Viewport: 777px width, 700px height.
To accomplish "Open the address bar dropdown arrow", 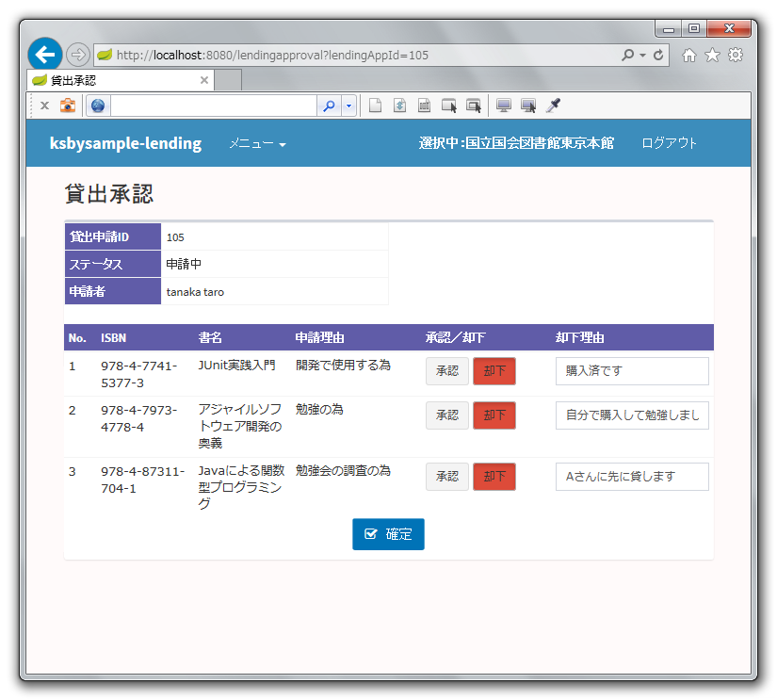I will coord(642,55).
